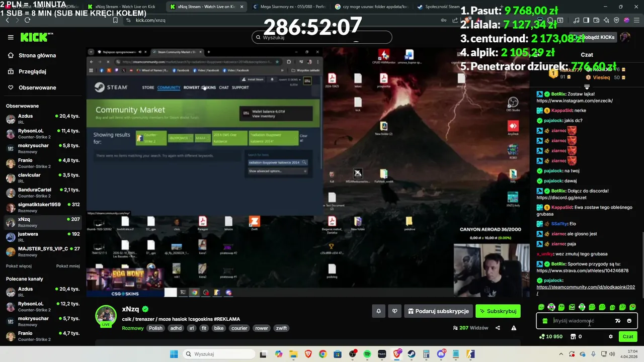Open justwera channel in sidebar

(43, 237)
